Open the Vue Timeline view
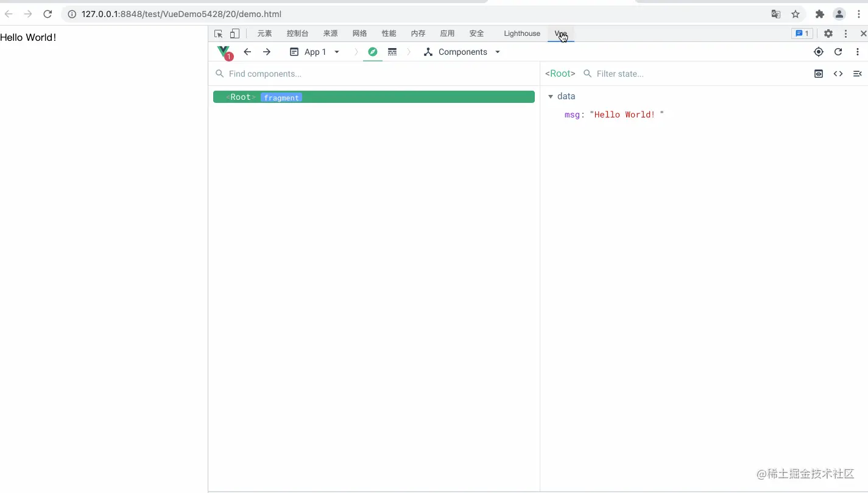The image size is (868, 493). (392, 52)
